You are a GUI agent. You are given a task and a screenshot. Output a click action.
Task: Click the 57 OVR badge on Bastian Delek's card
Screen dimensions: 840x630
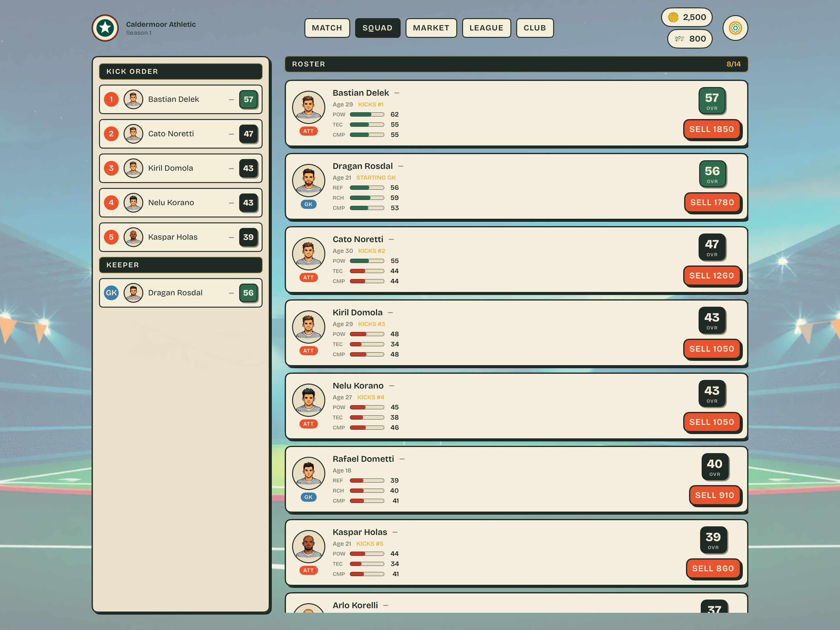[712, 101]
